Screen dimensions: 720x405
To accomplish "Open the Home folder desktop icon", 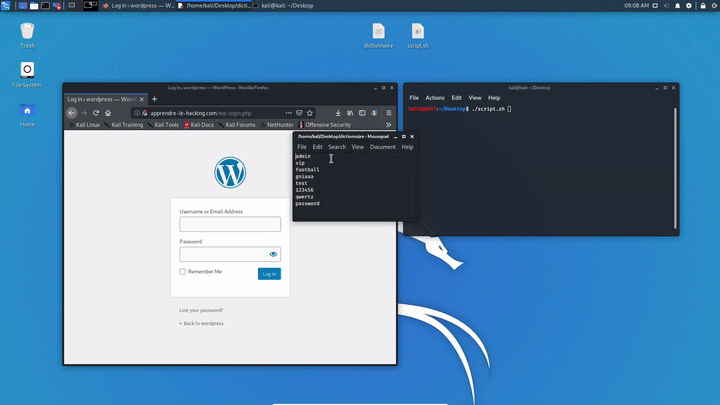I will [x=27, y=114].
